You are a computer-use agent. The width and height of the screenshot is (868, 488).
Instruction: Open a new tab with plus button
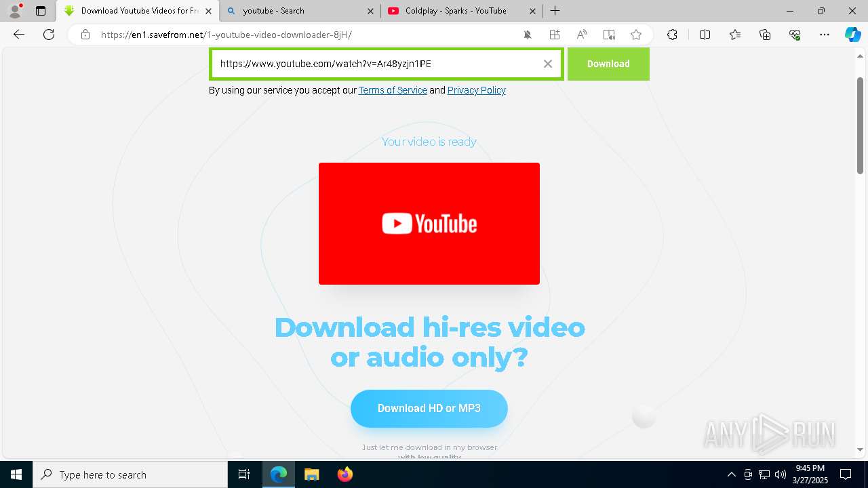click(555, 11)
